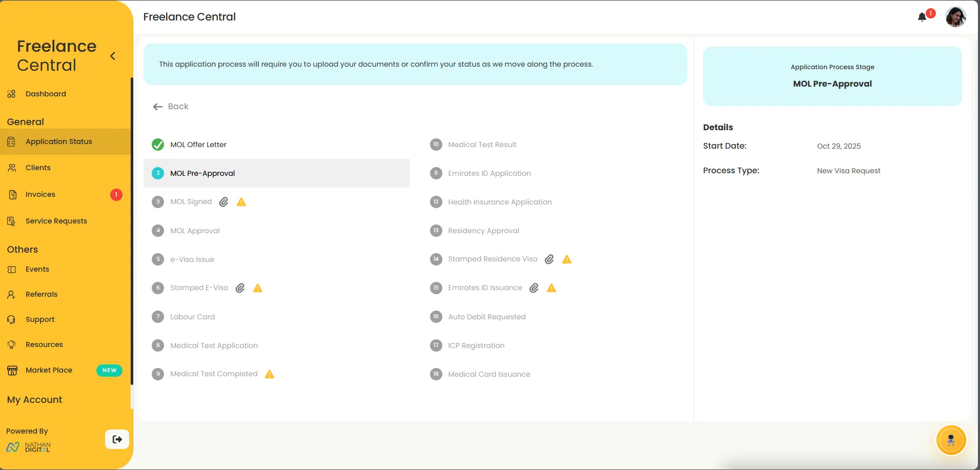
Task: Click the red badge on Invoices
Action: [x=116, y=195]
